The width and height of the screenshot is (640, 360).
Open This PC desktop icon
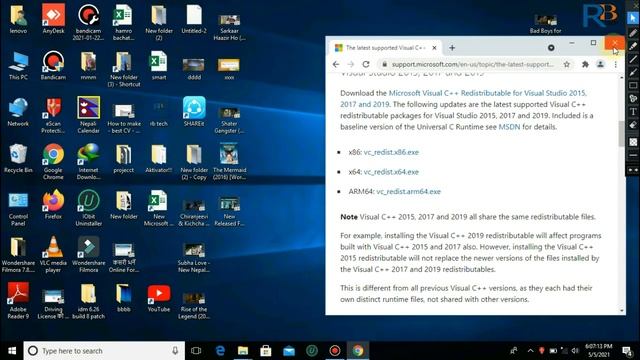pyautogui.click(x=18, y=64)
